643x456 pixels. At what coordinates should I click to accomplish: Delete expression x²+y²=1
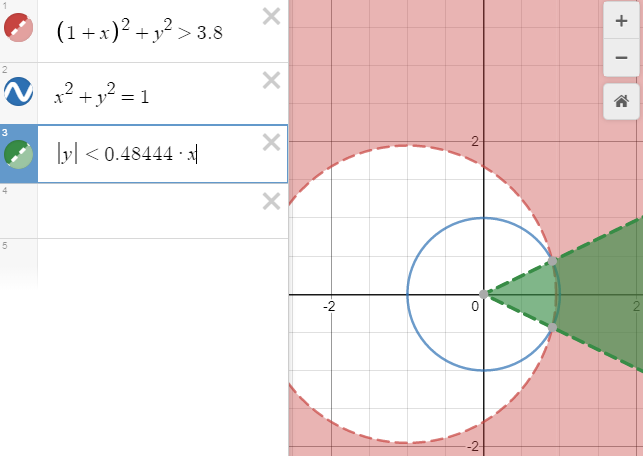pos(271,80)
